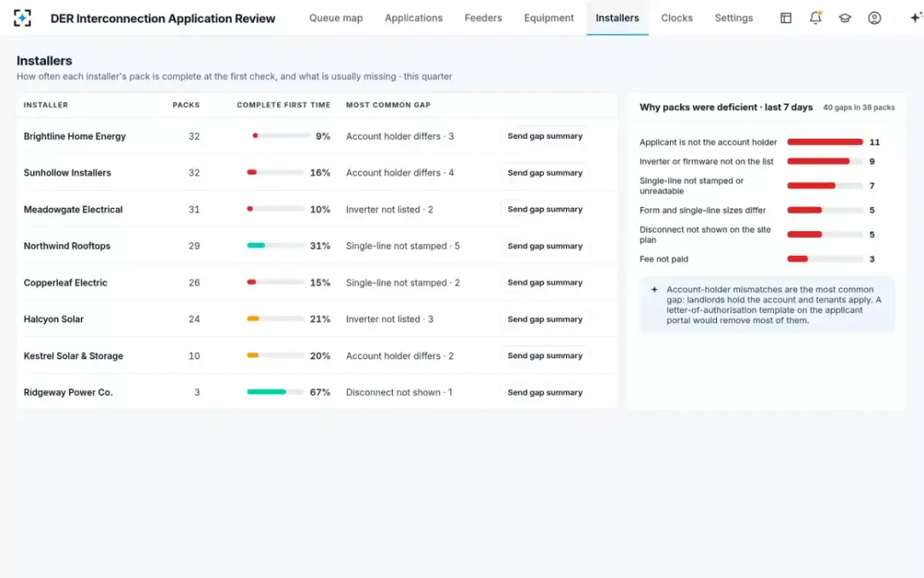This screenshot has height=578, width=924.
Task: Click Ridgeway Power Co.'s 67% completion bar
Action: coord(275,392)
